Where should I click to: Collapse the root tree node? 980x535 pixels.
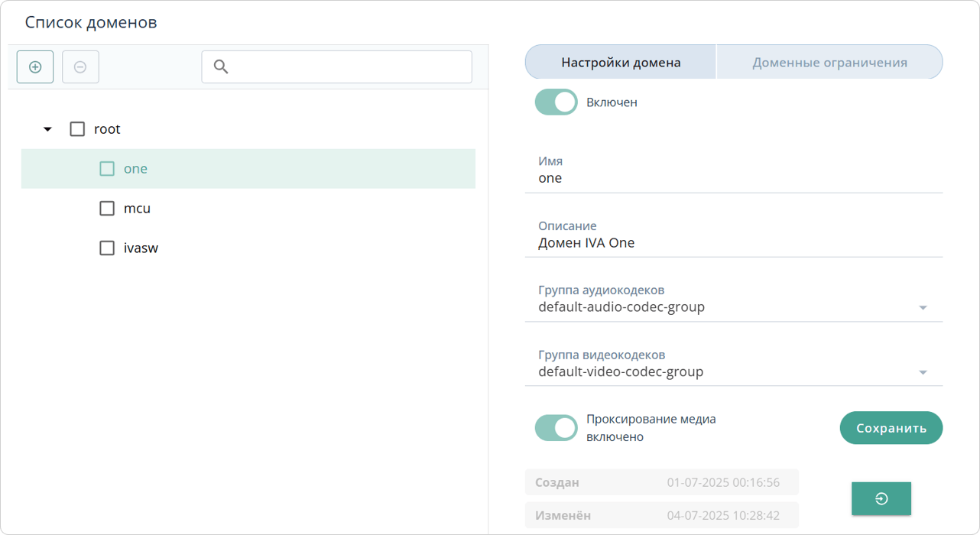click(x=47, y=129)
